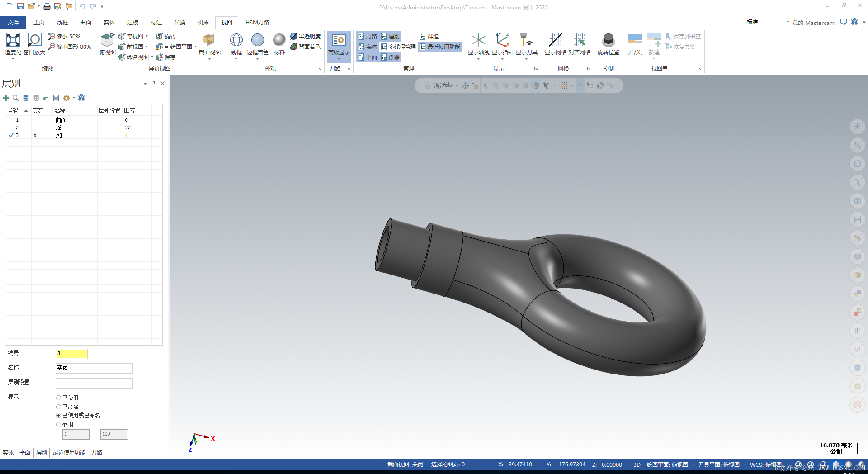The width and height of the screenshot is (868, 474).
Task: Click the 显示轴线 show axes icon
Action: pyautogui.click(x=478, y=40)
